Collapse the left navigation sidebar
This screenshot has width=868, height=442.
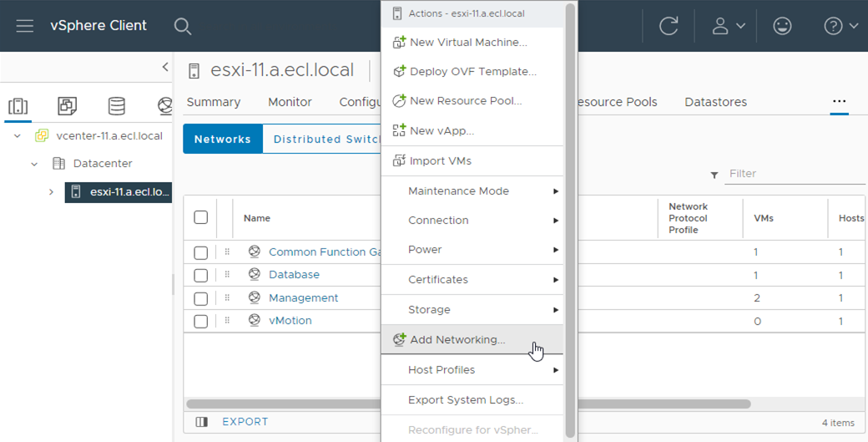click(x=165, y=67)
